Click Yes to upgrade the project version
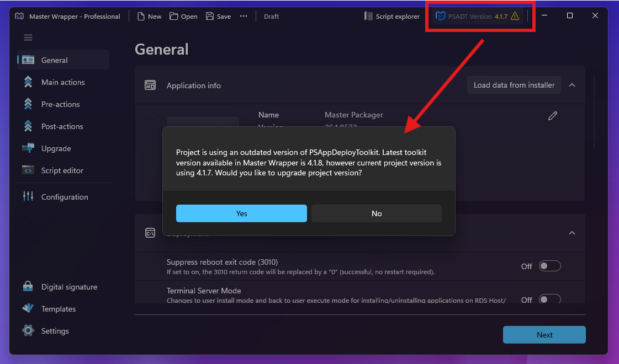 pos(241,213)
